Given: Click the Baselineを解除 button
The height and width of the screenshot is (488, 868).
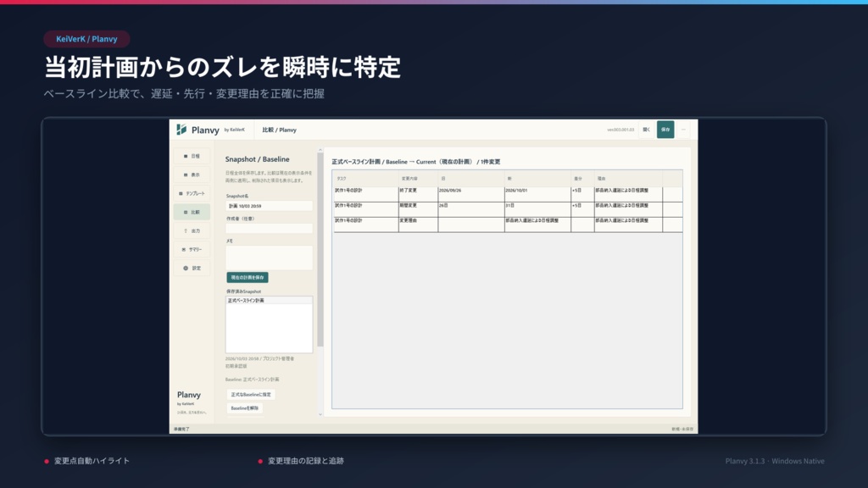Looking at the screenshot, I should pos(245,408).
